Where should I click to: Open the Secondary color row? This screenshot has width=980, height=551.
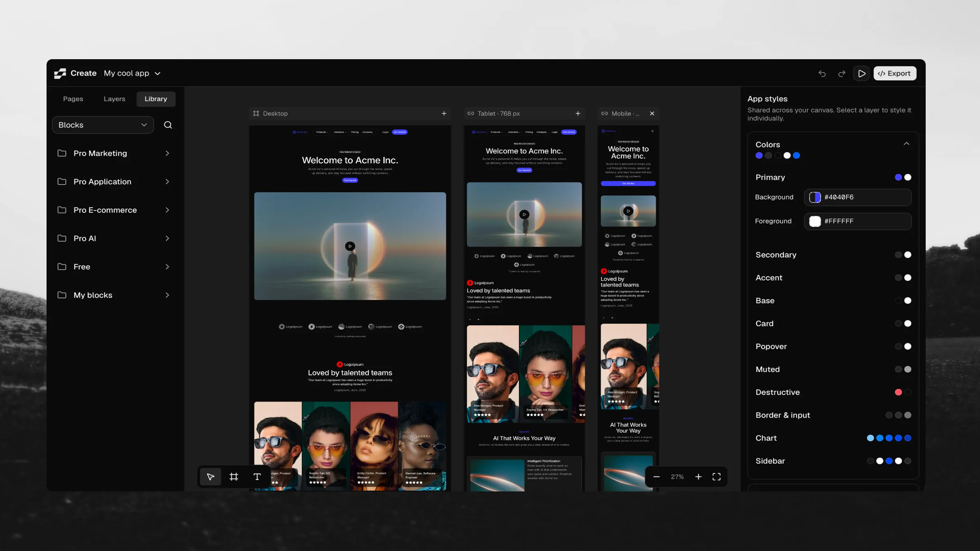(x=833, y=255)
